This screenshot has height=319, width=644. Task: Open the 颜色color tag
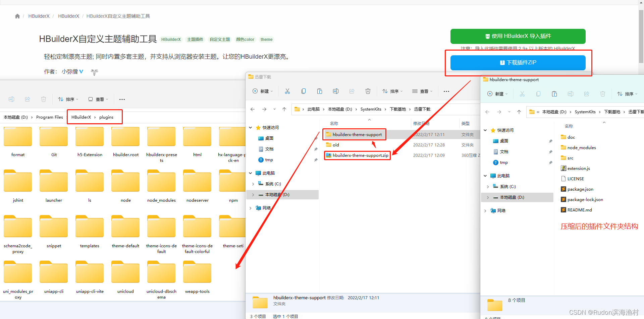click(245, 40)
